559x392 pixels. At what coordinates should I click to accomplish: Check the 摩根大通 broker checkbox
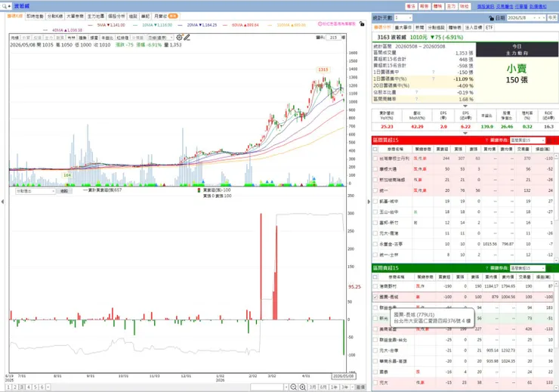pos(375,169)
